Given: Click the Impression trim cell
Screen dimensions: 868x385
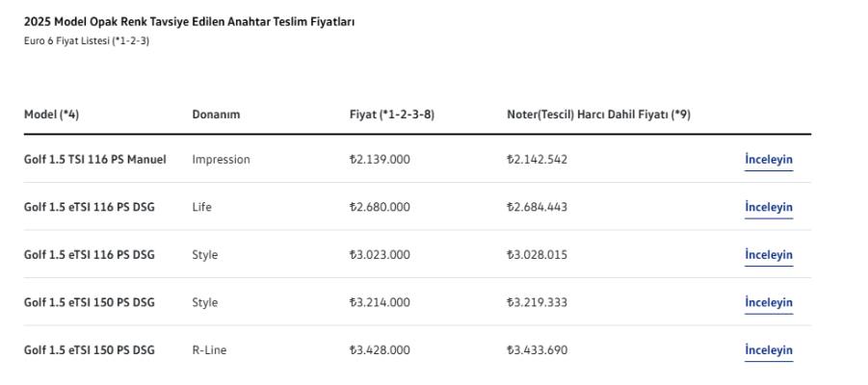Looking at the screenshot, I should 221,160.
